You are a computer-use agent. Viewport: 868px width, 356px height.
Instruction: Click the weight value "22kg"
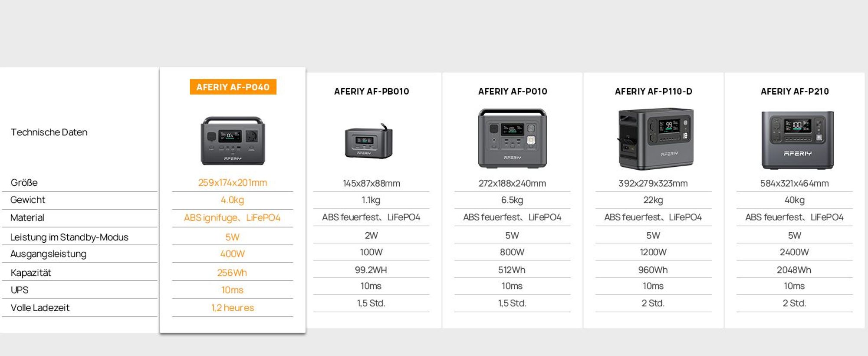(x=653, y=200)
